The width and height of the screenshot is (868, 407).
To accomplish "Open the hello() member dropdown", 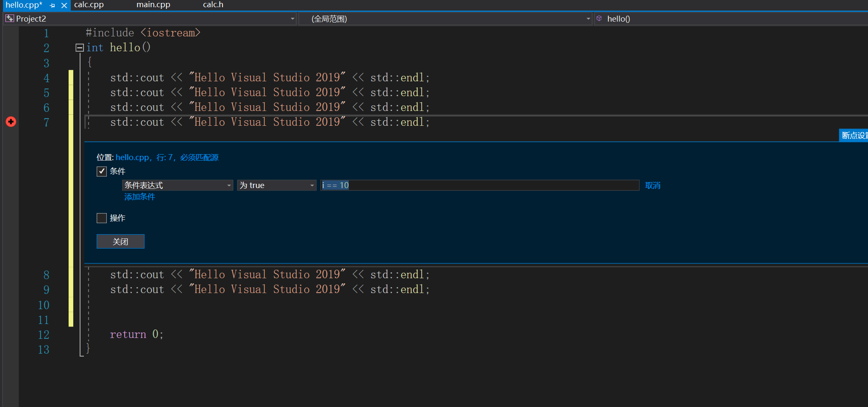I will click(732, 19).
